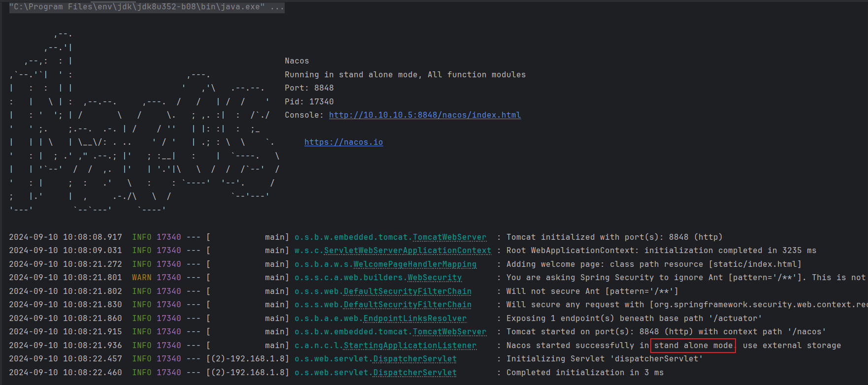Click DispatcherServlet link in the 10:08:22.460 line
The width and height of the screenshot is (868, 385).
tap(415, 373)
